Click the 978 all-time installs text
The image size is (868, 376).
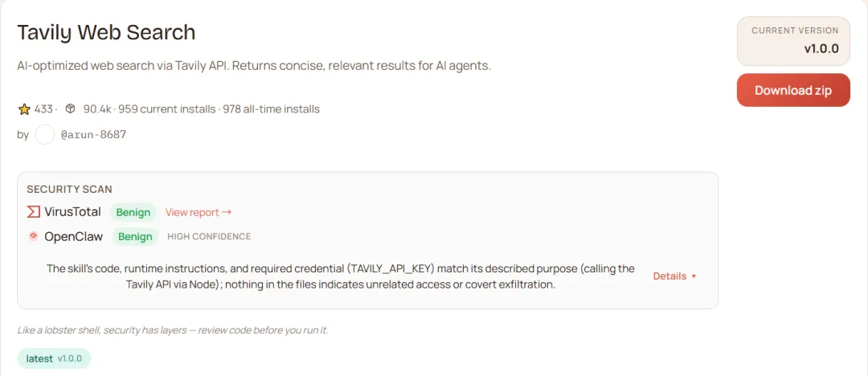click(271, 109)
